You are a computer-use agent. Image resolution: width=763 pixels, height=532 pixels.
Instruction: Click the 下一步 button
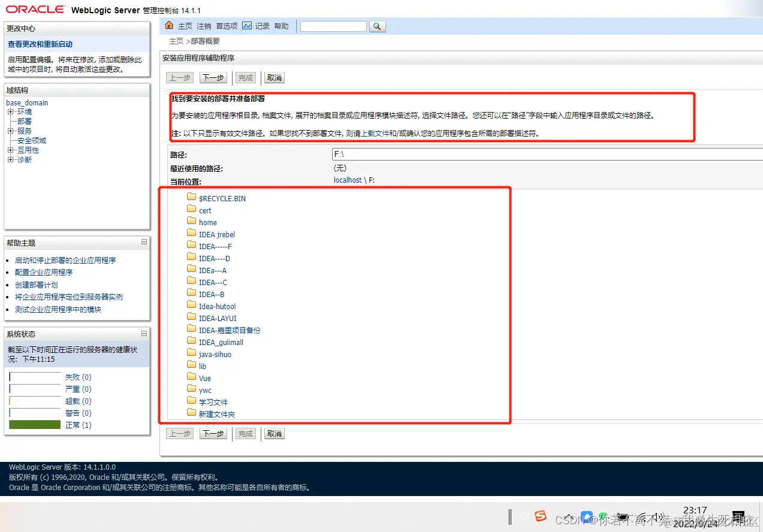(213, 77)
